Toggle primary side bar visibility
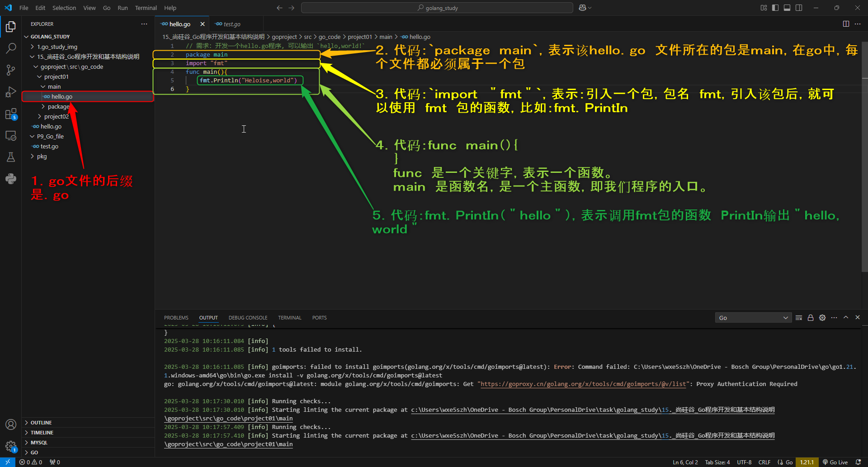This screenshot has height=467, width=868. [775, 8]
